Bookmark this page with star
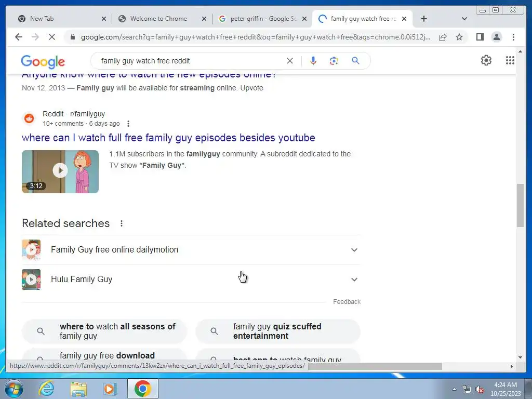 click(x=459, y=37)
